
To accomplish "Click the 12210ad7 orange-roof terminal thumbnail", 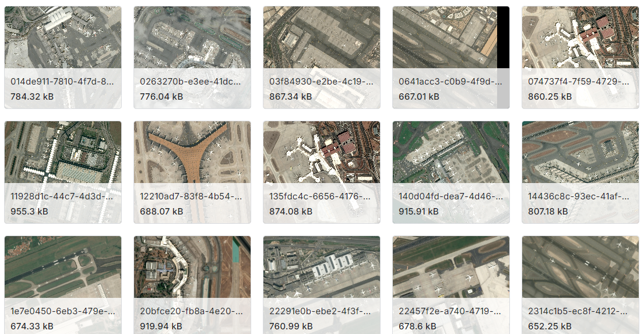I will point(192,152).
